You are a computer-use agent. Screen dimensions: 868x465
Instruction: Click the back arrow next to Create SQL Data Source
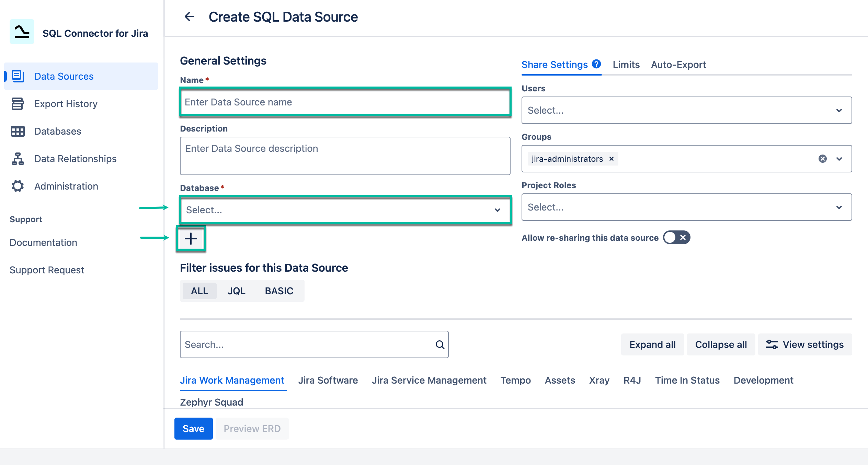189,16
